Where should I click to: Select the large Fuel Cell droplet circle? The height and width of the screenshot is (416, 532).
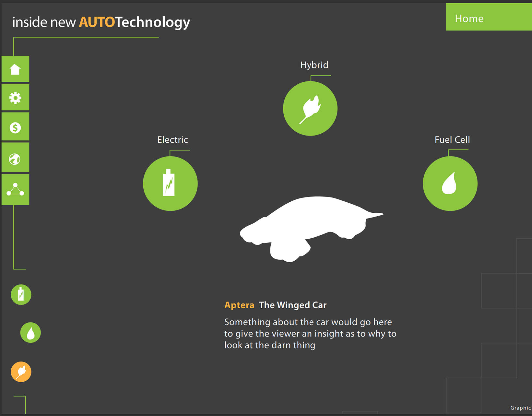450,184
